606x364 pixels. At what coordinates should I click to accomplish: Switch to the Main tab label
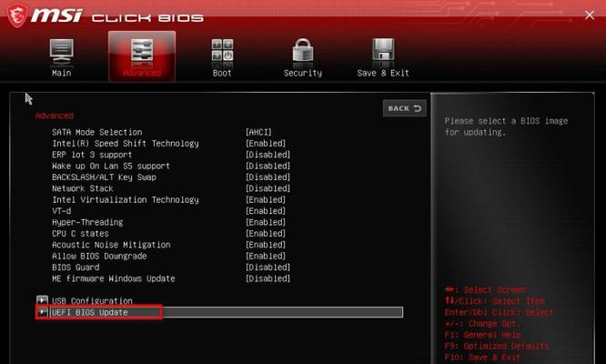coord(62,73)
